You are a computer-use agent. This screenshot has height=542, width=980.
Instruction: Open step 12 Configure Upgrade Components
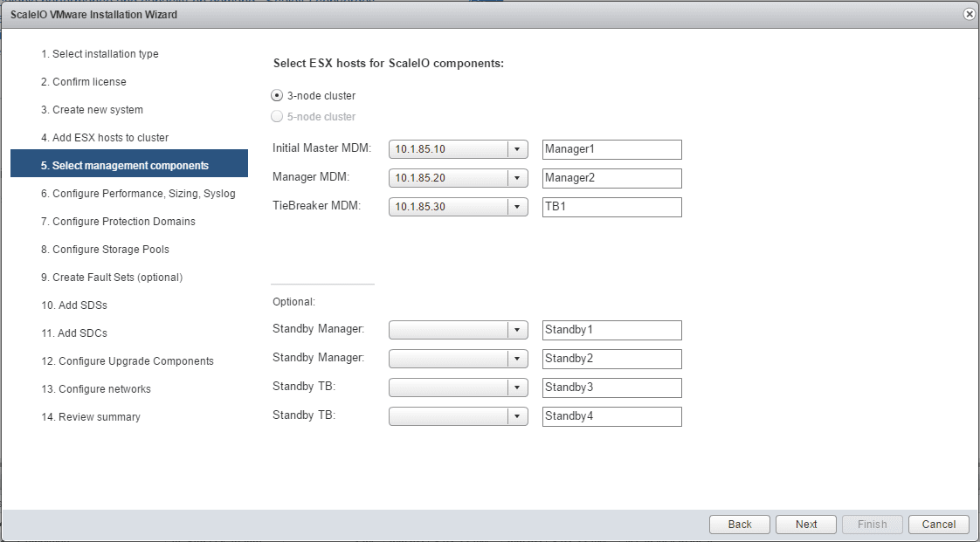pos(128,361)
